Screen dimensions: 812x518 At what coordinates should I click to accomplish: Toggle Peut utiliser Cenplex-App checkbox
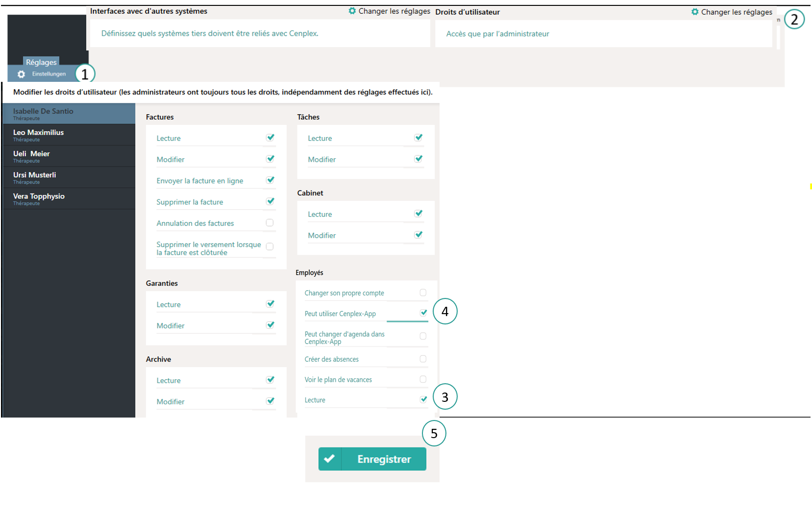coord(423,313)
